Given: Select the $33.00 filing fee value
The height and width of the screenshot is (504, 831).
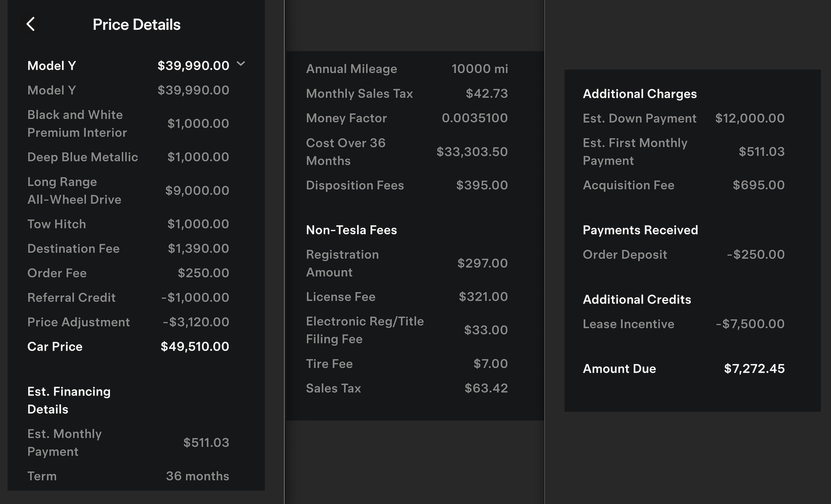Looking at the screenshot, I should (486, 330).
